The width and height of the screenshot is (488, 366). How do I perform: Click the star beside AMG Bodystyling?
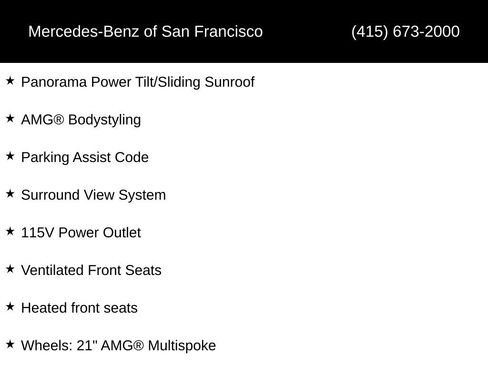(x=10, y=118)
